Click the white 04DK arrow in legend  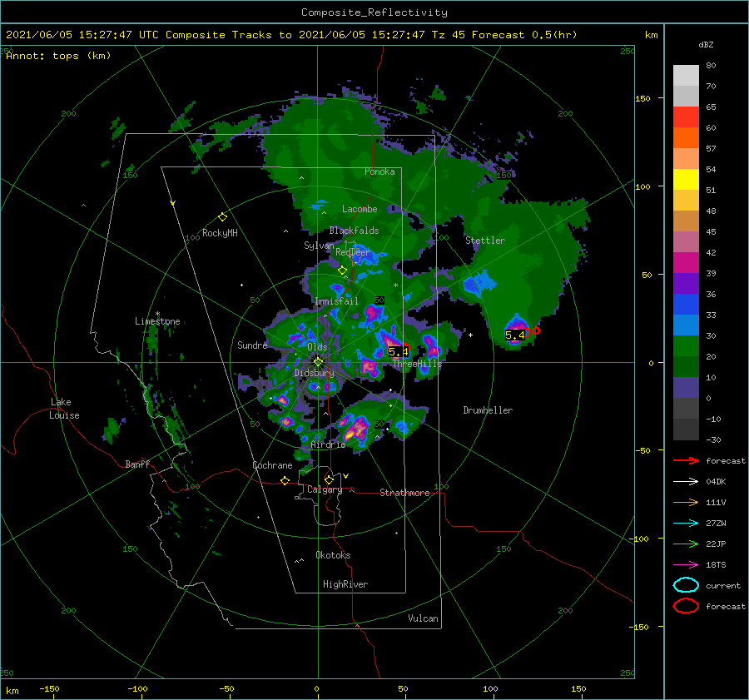tap(686, 481)
